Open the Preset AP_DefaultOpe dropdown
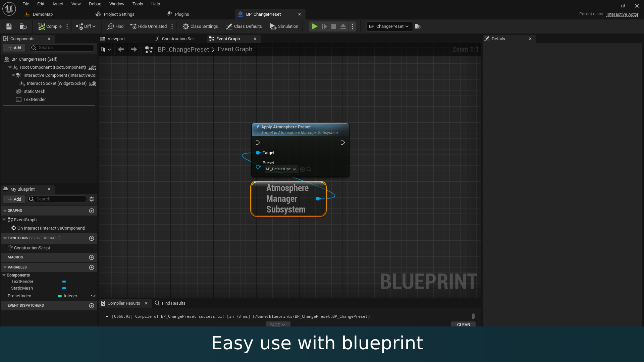Viewport: 644px width, 362px height. point(281,169)
